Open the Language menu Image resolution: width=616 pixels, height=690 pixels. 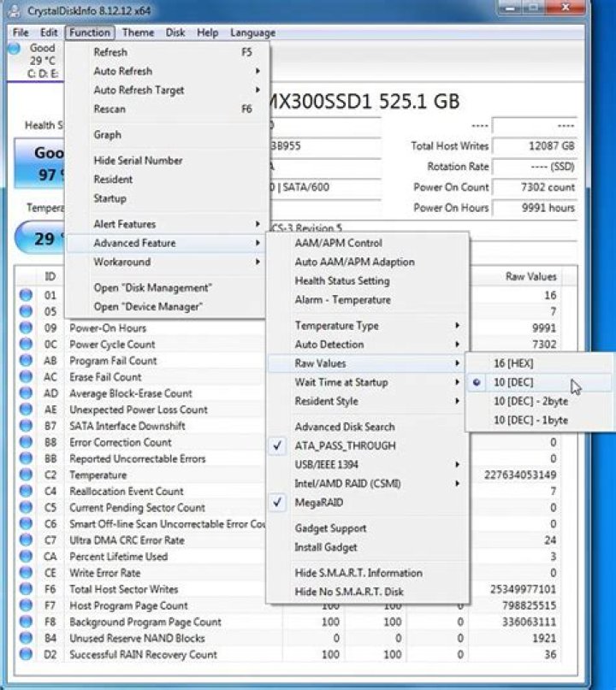[252, 32]
